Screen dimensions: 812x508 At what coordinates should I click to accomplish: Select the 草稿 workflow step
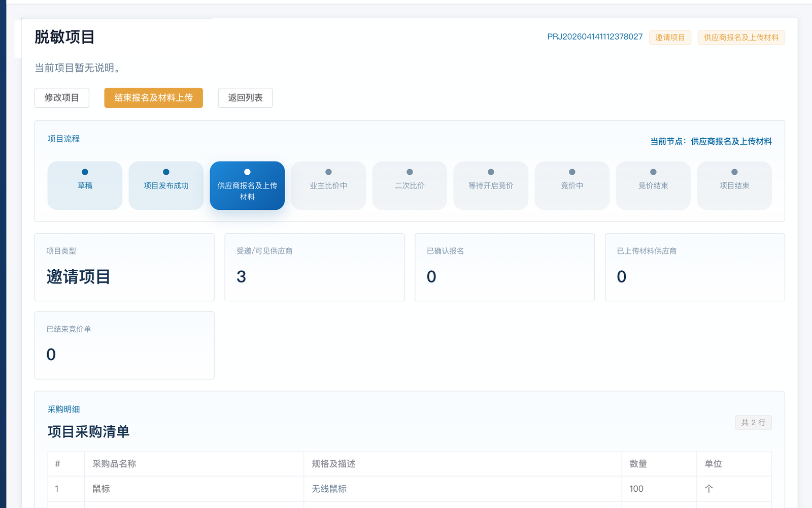click(85, 185)
